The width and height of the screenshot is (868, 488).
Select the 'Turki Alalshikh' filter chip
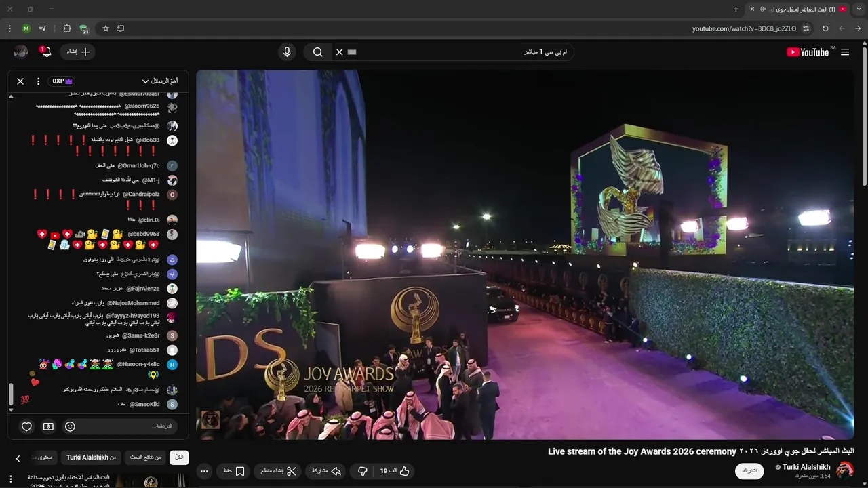click(92, 457)
